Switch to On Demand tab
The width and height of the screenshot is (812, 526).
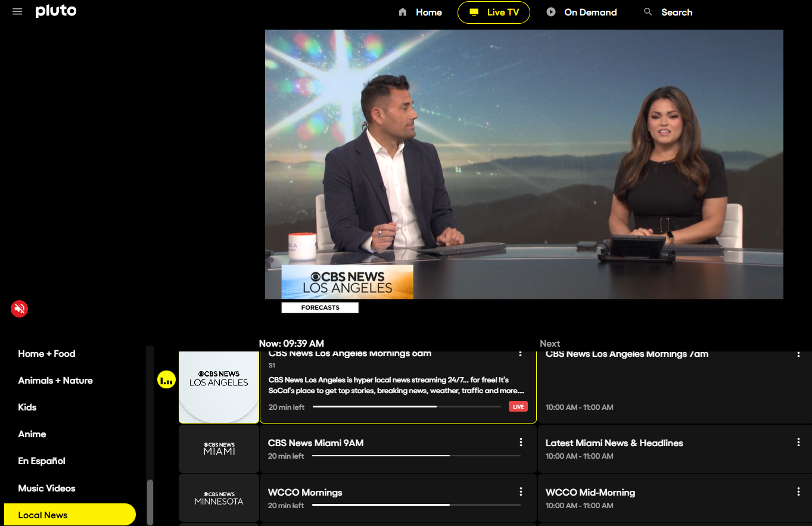(581, 12)
